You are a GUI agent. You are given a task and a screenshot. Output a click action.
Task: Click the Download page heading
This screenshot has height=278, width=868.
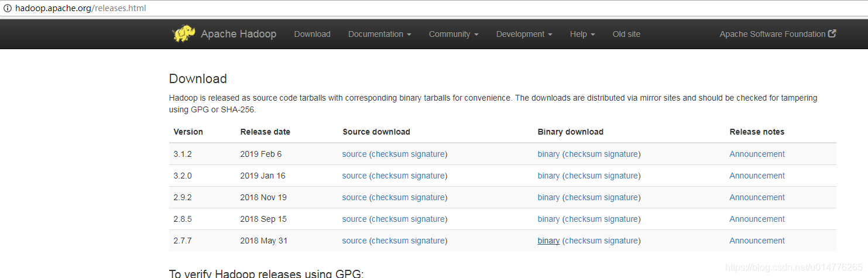[x=198, y=78]
